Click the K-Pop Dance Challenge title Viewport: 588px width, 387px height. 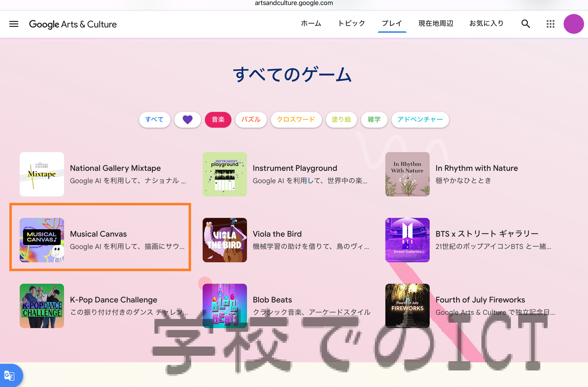pos(114,300)
